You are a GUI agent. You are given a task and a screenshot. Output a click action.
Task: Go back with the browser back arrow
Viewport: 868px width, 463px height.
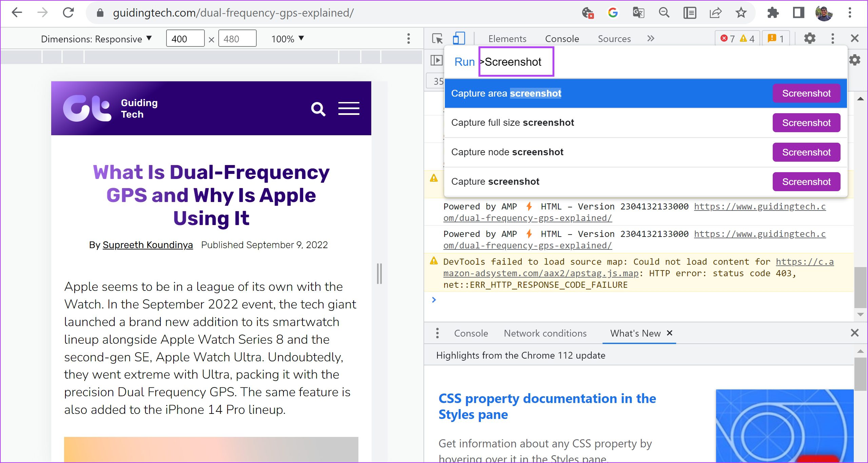click(17, 13)
